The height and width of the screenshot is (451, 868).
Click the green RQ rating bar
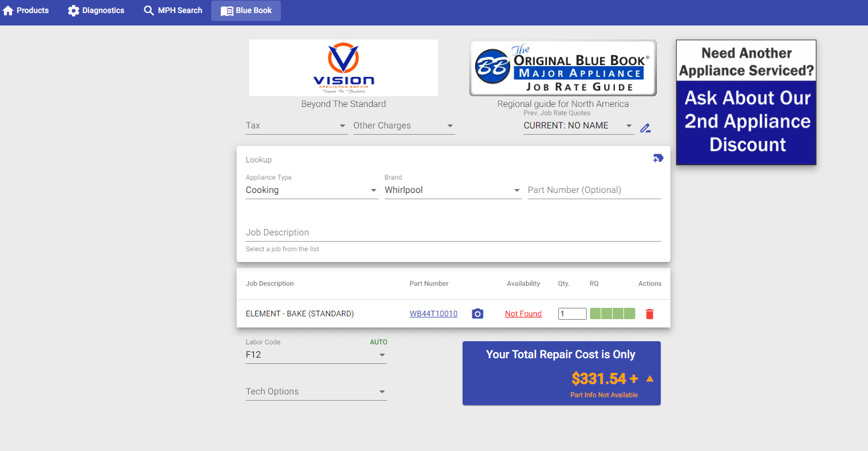pyautogui.click(x=613, y=313)
